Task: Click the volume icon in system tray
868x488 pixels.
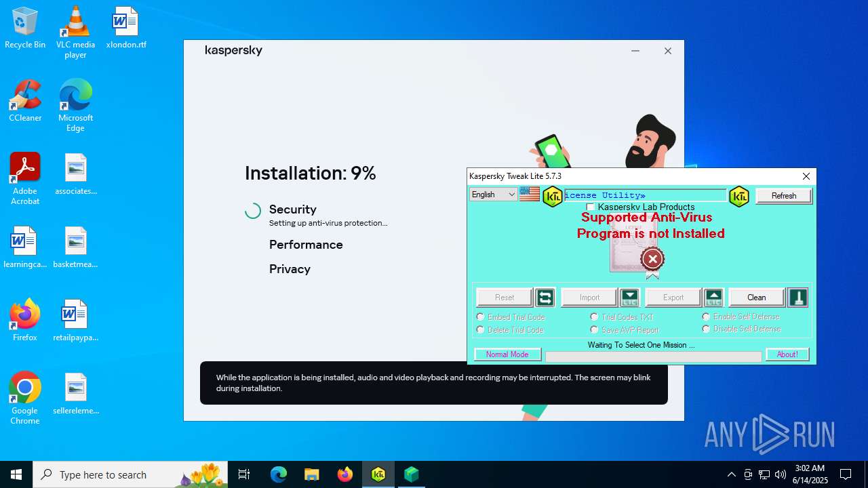Action: coord(781,474)
